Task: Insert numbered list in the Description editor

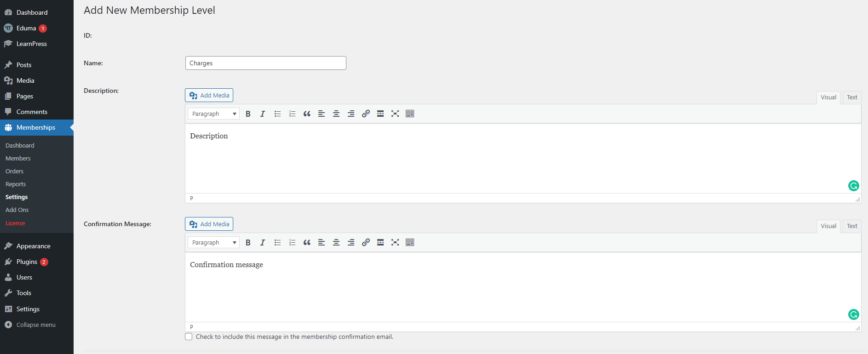Action: pyautogui.click(x=292, y=114)
